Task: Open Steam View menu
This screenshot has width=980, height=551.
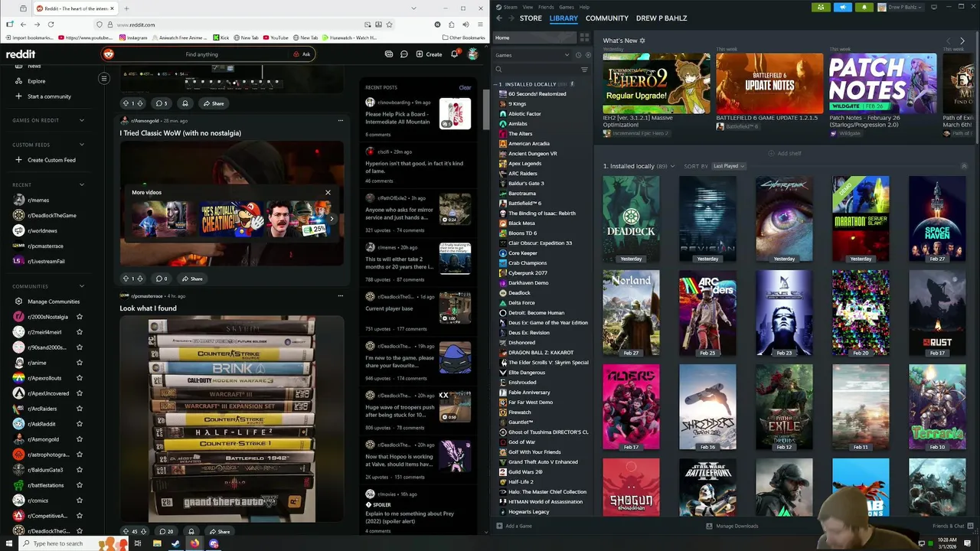Action: tap(528, 7)
